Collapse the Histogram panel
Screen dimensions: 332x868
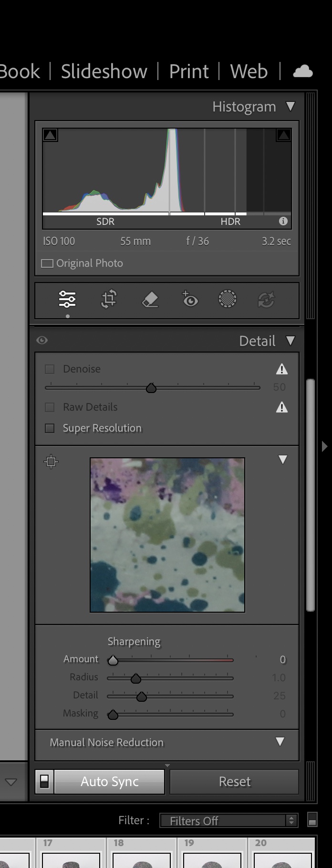click(290, 106)
